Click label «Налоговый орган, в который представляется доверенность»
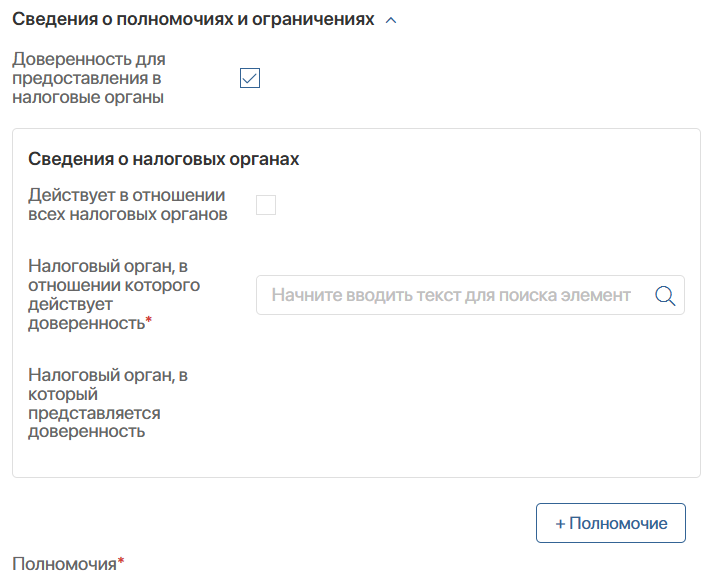This screenshot has height=585, width=709. coord(108,404)
